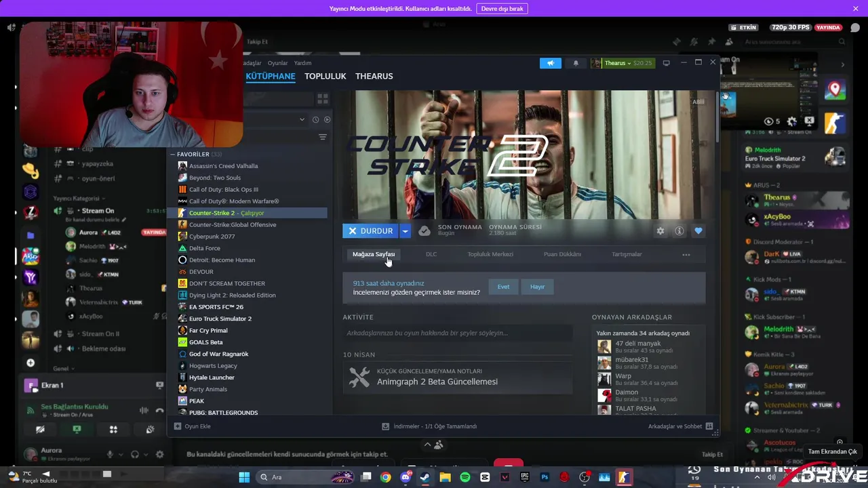
Task: Toggle Discord noise suppression icon
Action: 144,410
